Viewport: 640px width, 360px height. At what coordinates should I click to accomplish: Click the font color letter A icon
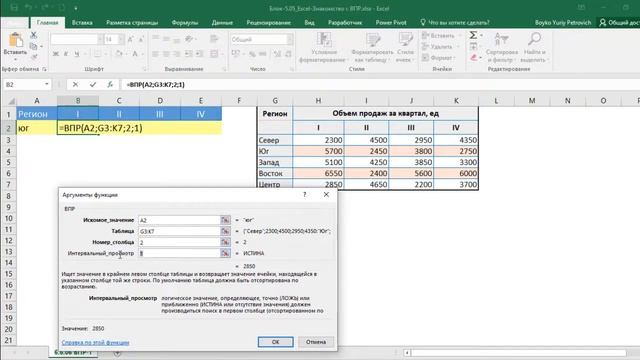(x=135, y=54)
